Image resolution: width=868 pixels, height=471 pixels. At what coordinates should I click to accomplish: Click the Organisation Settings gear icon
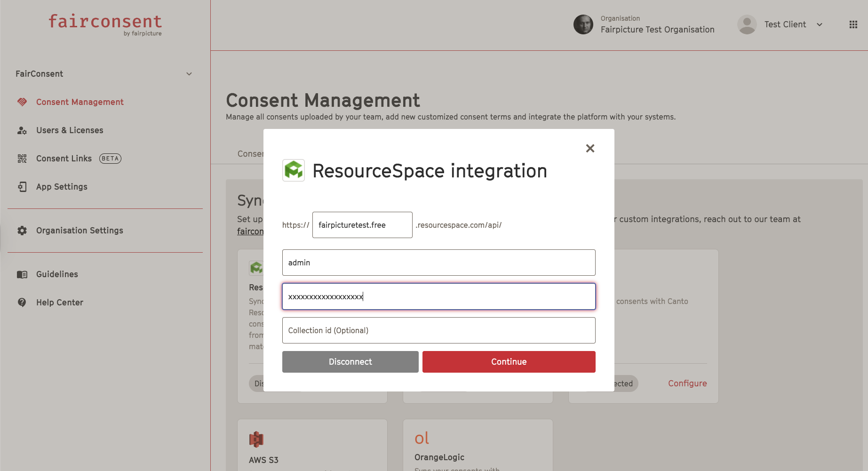22,231
